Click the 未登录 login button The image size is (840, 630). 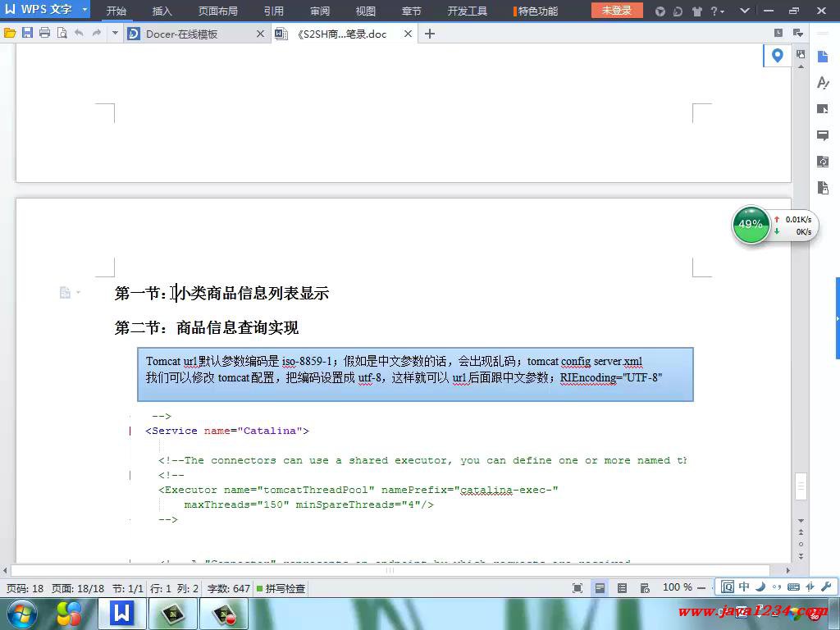pos(617,11)
